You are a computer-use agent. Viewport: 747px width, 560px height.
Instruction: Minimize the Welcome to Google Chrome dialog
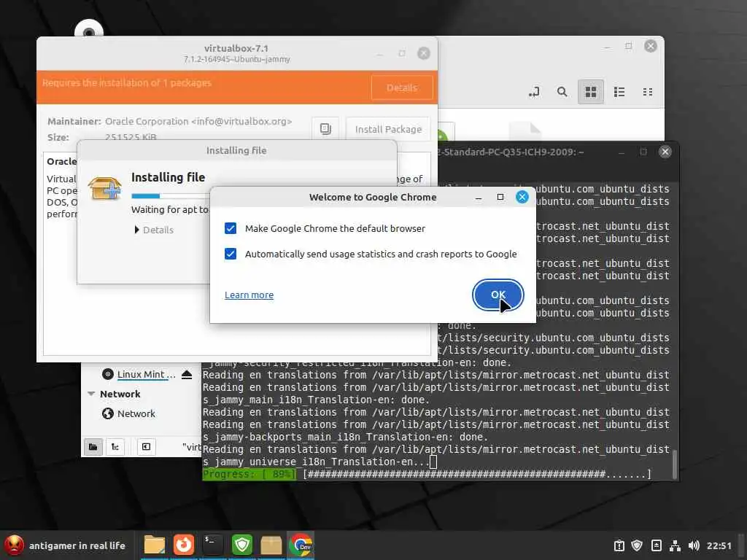pos(479,197)
